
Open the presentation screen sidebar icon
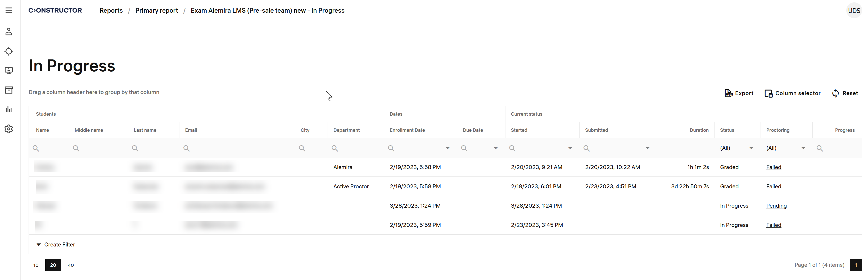pos(9,70)
